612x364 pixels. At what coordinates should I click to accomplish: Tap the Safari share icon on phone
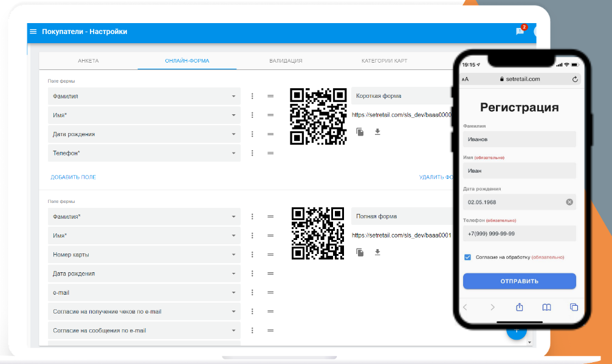(x=520, y=307)
